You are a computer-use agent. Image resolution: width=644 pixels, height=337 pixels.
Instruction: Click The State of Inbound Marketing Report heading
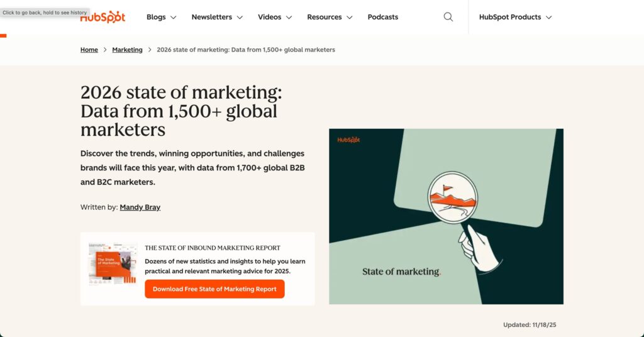tap(213, 248)
